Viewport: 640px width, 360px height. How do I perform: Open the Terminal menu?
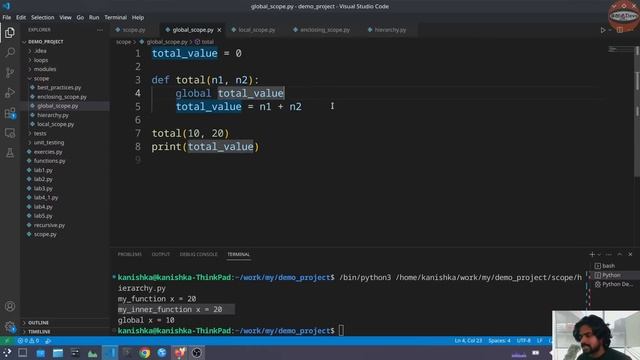click(116, 18)
